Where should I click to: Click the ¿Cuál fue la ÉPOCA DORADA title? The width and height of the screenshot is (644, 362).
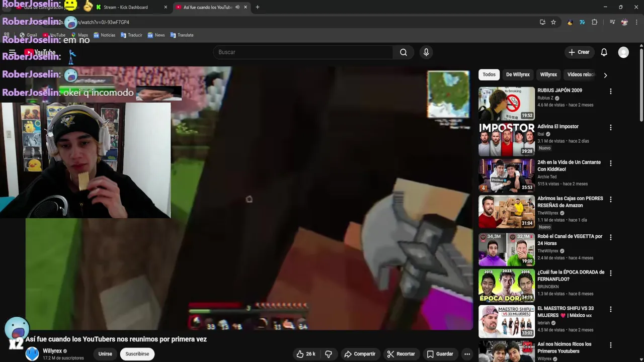click(571, 276)
